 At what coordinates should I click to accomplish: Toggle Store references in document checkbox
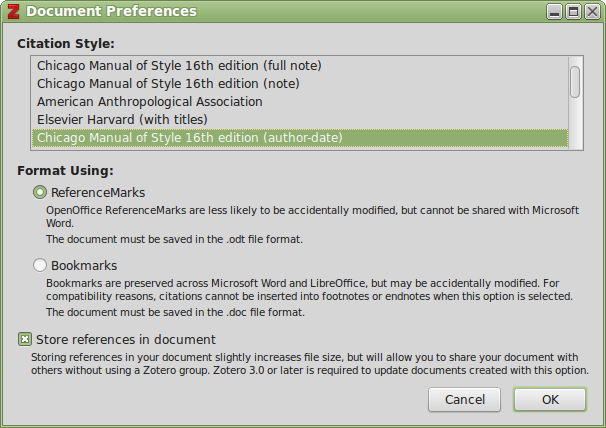click(x=25, y=339)
